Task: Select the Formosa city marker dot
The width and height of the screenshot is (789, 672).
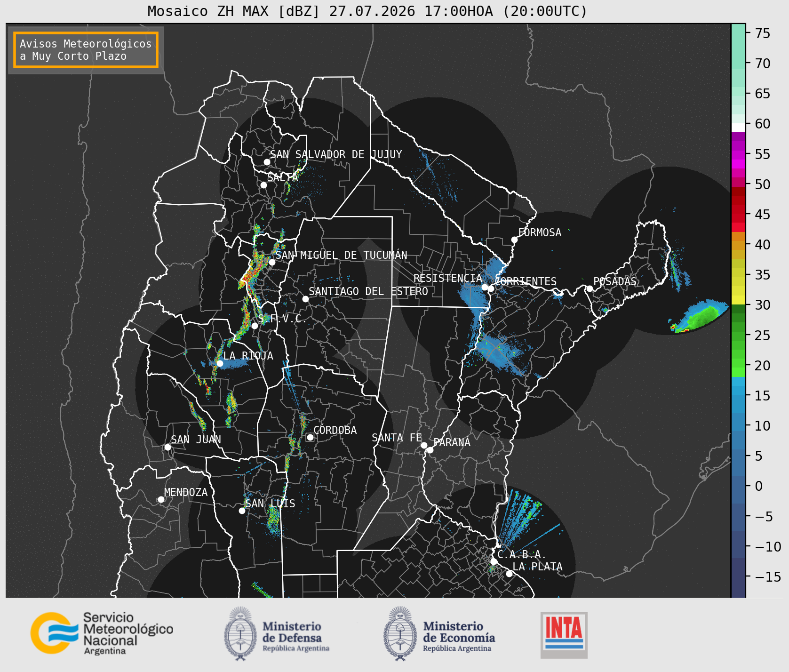Action: click(514, 240)
